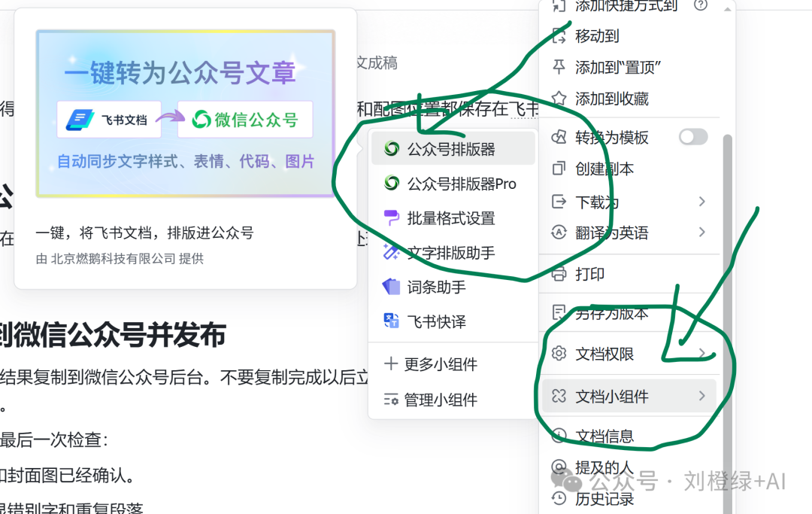The image size is (812, 514).
Task: Select 公众号排版器Pro widget
Action: (x=453, y=184)
